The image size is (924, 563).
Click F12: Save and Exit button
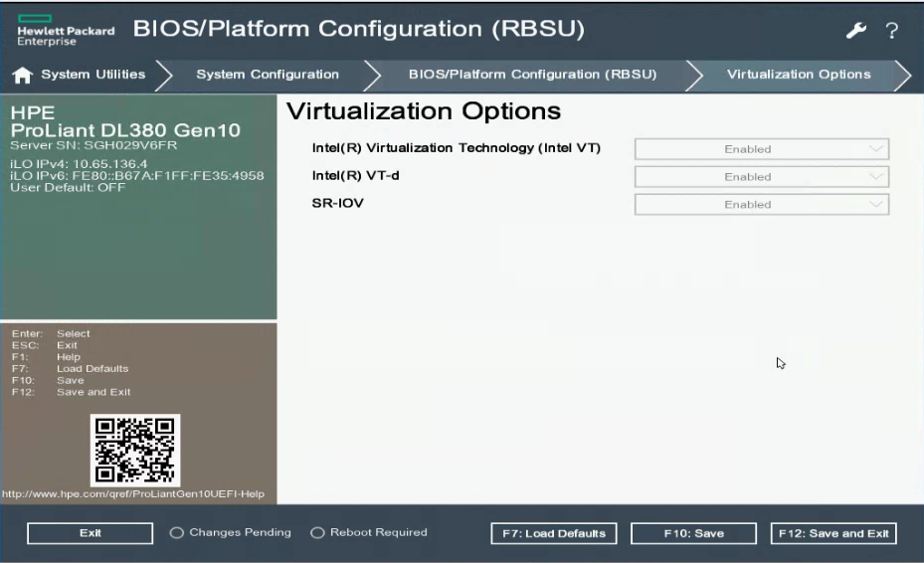click(833, 533)
